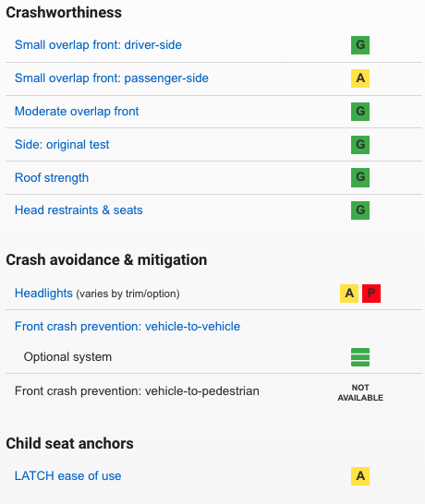Screen dimensions: 425x504
Task: Open Small overlap front: driver-side link
Action: [x=98, y=45]
